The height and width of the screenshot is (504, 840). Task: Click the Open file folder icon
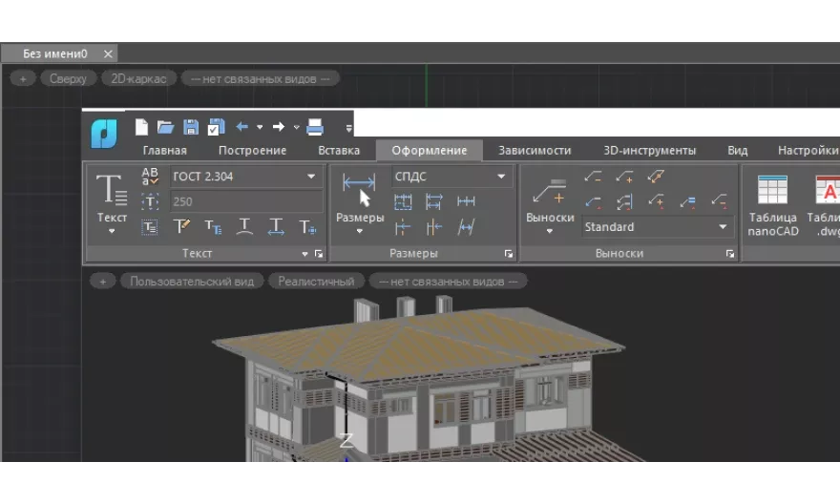click(x=165, y=127)
